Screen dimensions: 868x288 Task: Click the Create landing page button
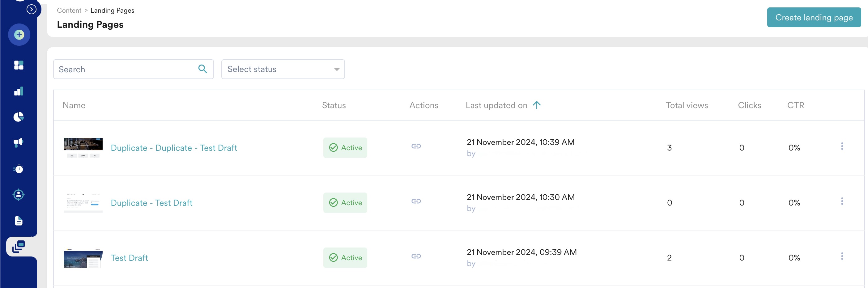pos(814,17)
